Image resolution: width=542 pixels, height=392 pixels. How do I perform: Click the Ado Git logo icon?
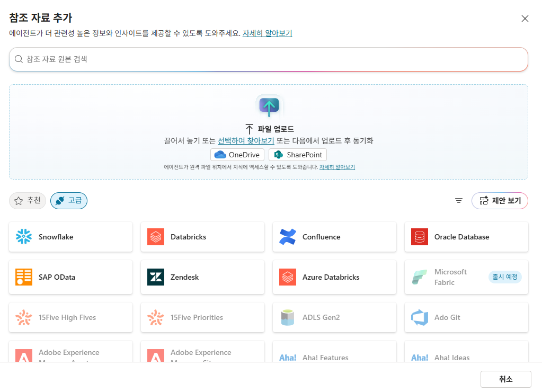click(420, 317)
